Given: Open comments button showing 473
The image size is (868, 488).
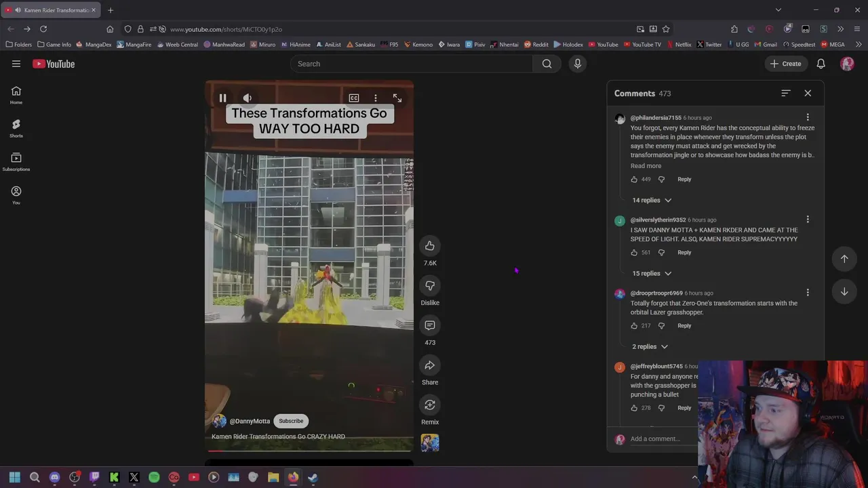Looking at the screenshot, I should [x=430, y=325].
